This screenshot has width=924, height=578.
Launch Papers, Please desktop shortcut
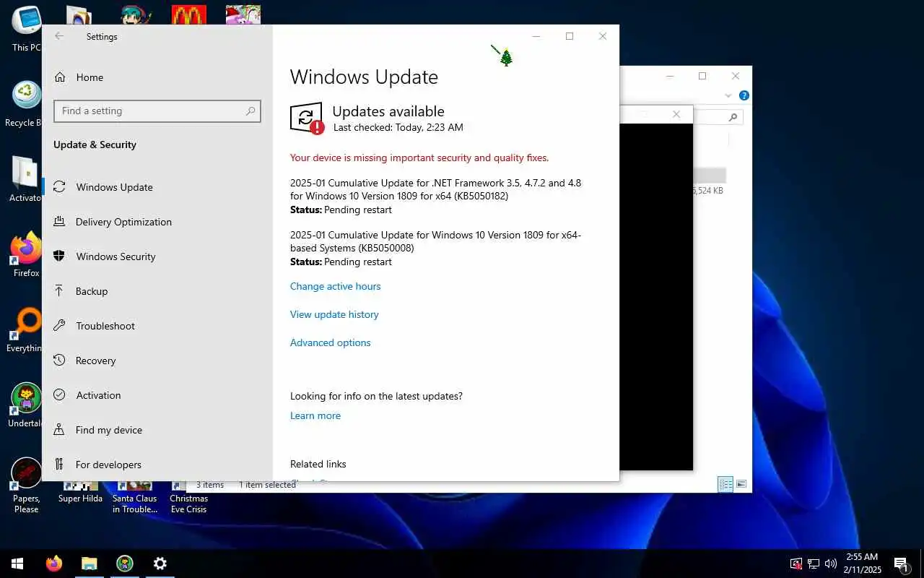pyautogui.click(x=26, y=485)
